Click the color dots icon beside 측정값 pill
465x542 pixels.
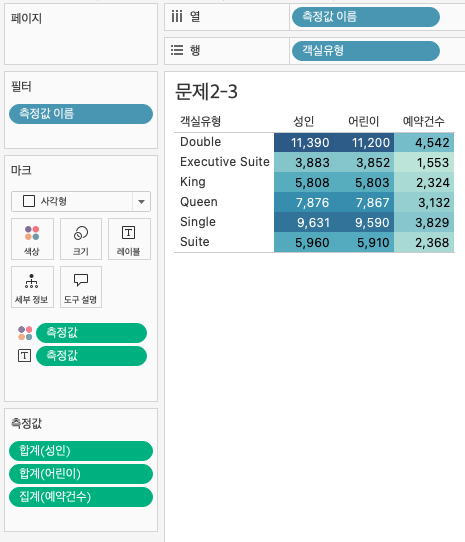click(25, 333)
